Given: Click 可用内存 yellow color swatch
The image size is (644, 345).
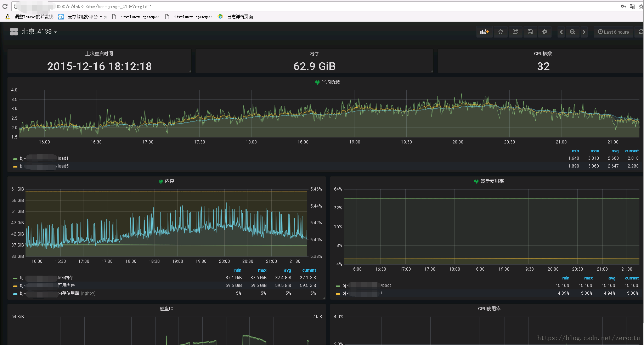Looking at the screenshot, I should click(x=15, y=286).
